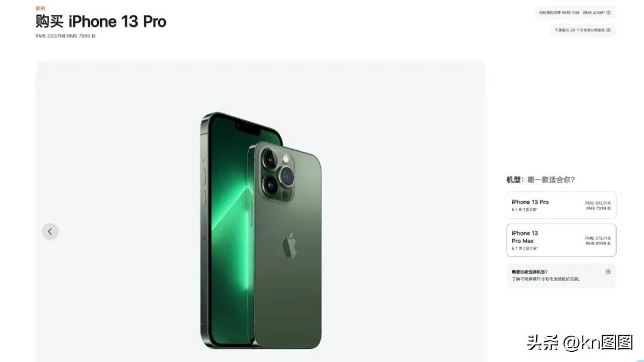Open the RMB 500–4300 trade-in pill
Screen dimensions: 644x362
(x=575, y=13)
